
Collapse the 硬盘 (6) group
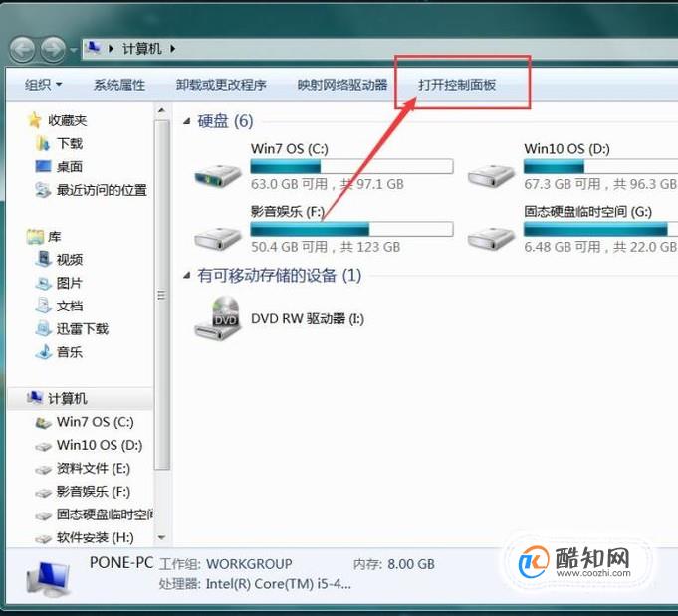pos(187,121)
